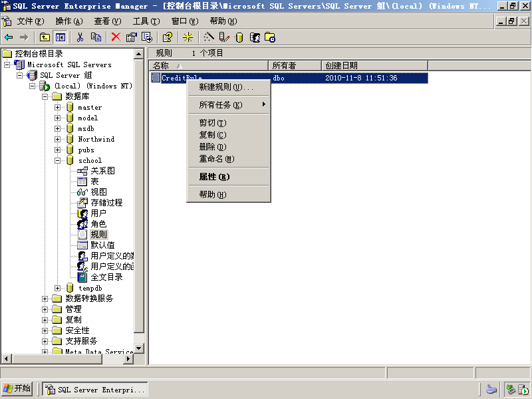Expand the 管理 folder node
The height and width of the screenshot is (399, 532).
point(45,309)
